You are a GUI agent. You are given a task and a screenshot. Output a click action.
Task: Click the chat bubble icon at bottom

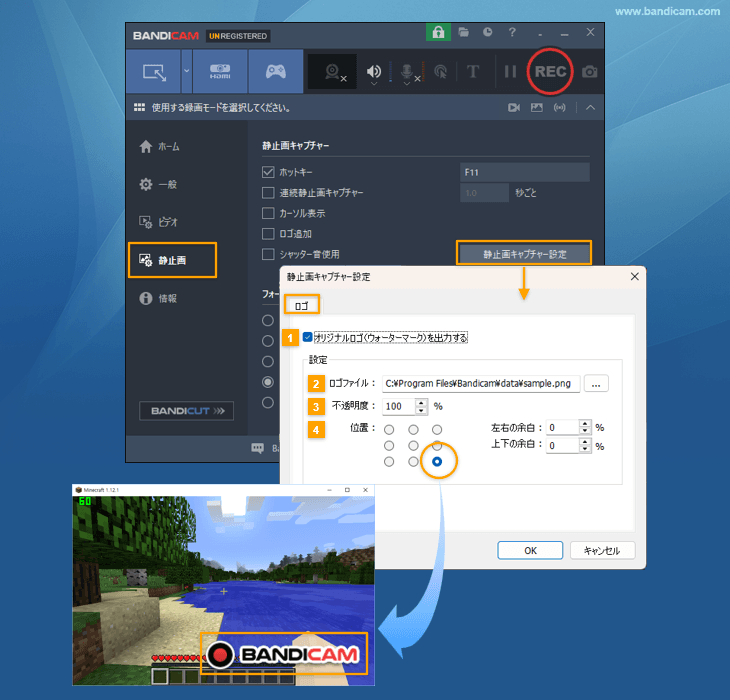point(257,448)
